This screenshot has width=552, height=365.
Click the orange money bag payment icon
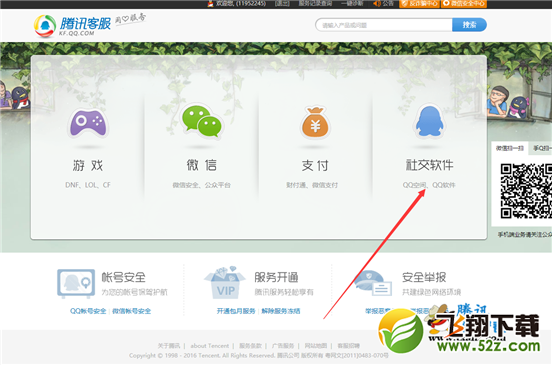coord(315,122)
